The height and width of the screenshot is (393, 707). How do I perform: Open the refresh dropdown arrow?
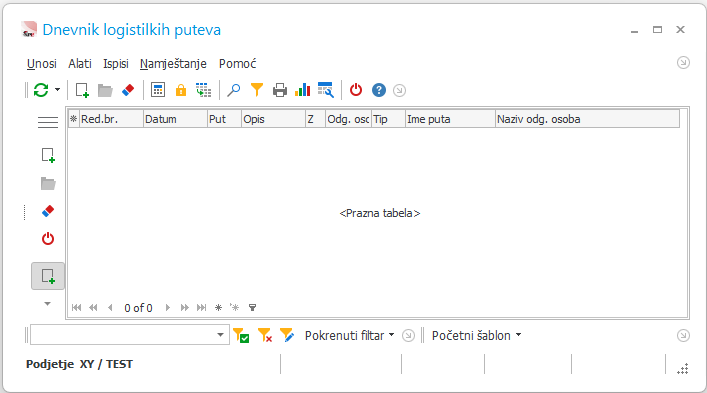point(57,90)
